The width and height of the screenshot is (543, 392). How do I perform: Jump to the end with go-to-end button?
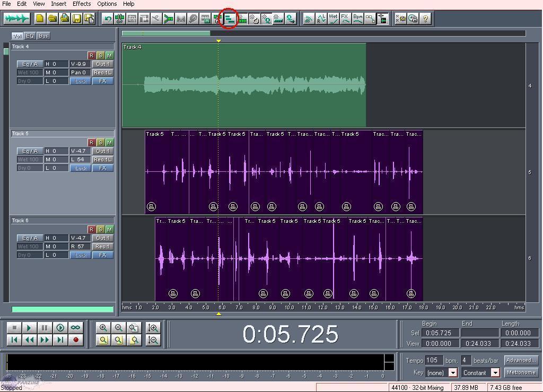point(60,339)
